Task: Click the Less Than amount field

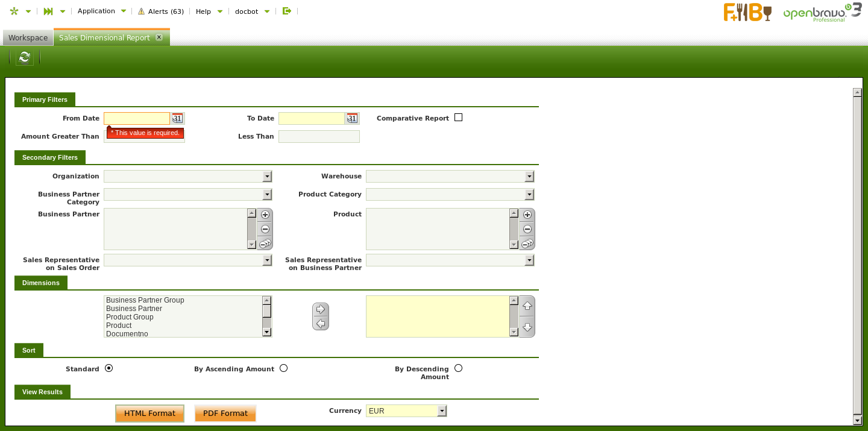Action: [319, 137]
